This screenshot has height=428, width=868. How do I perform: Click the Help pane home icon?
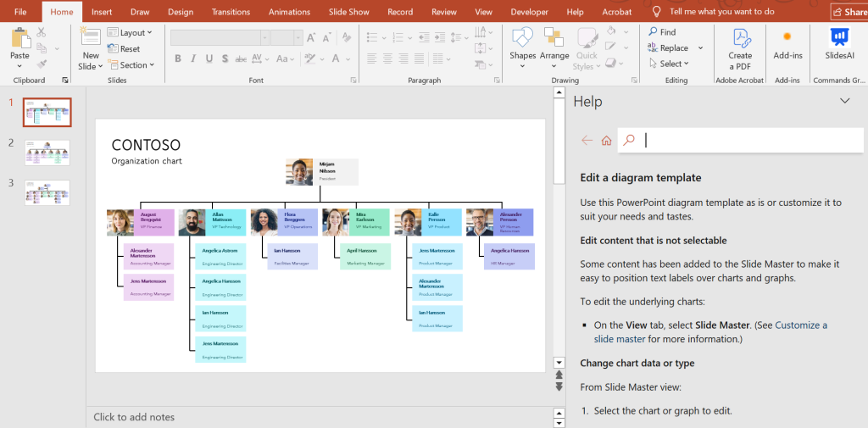click(606, 141)
